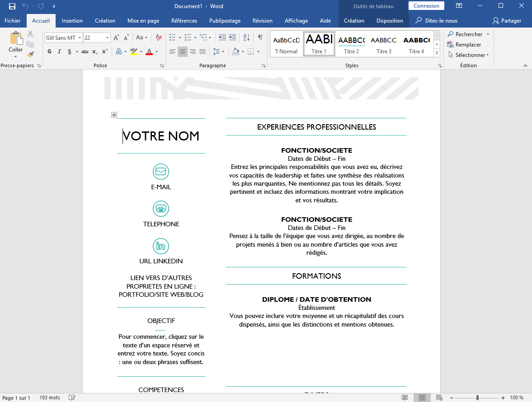
Task: Click the bullet list icon
Action: point(172,37)
